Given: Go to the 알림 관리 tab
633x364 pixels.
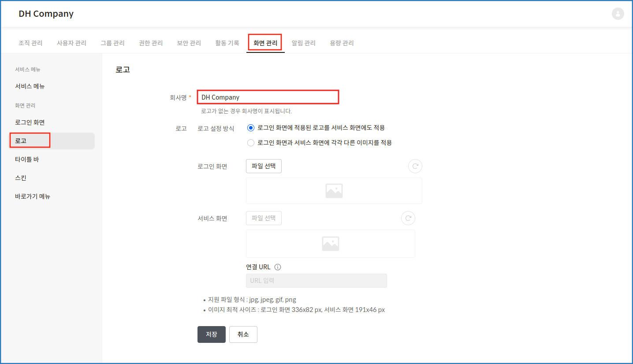Looking at the screenshot, I should click(304, 43).
